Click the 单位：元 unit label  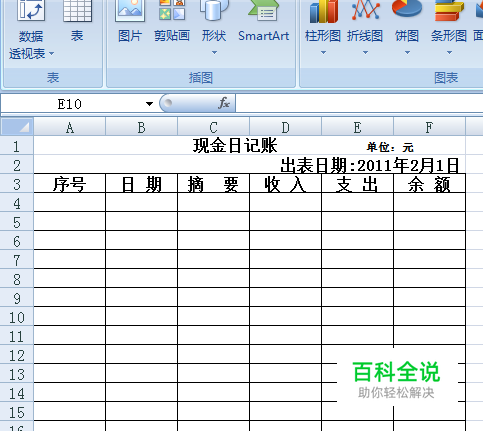coord(390,147)
